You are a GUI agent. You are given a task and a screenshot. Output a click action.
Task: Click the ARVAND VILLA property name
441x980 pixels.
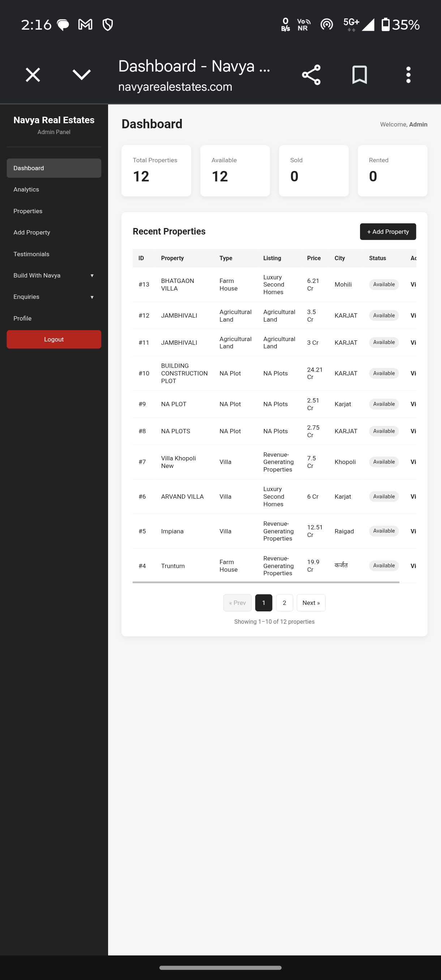pyautogui.click(x=182, y=497)
